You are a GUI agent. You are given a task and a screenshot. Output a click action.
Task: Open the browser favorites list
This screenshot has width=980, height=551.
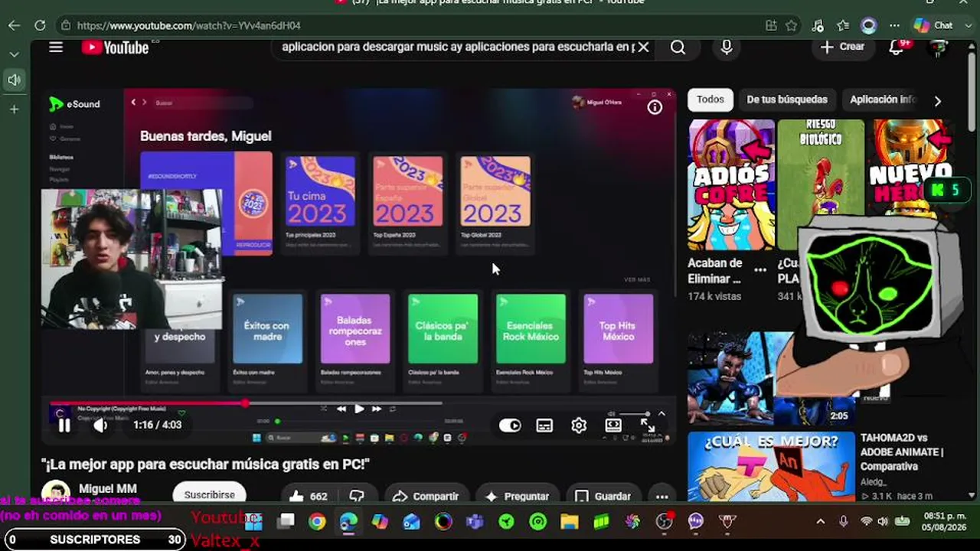click(843, 25)
